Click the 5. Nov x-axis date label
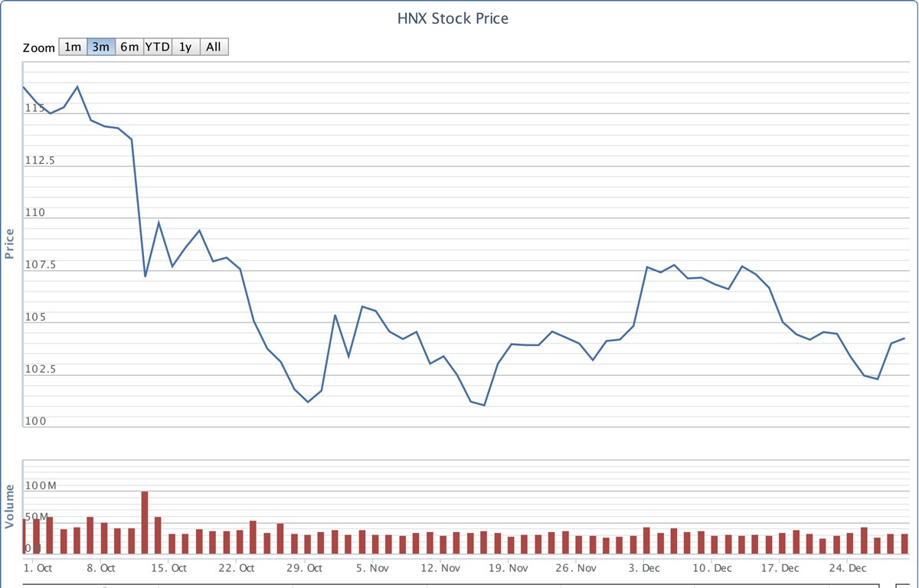This screenshot has width=919, height=588. click(372, 568)
